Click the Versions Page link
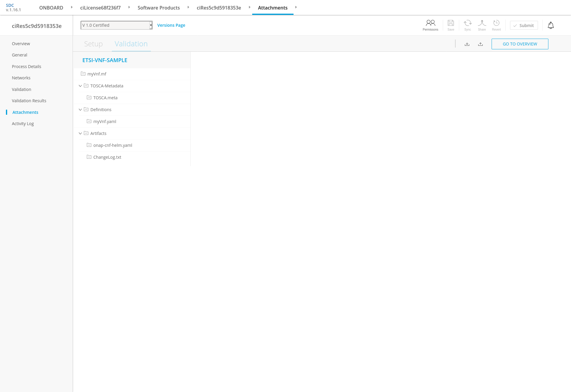571x392 pixels. click(171, 25)
